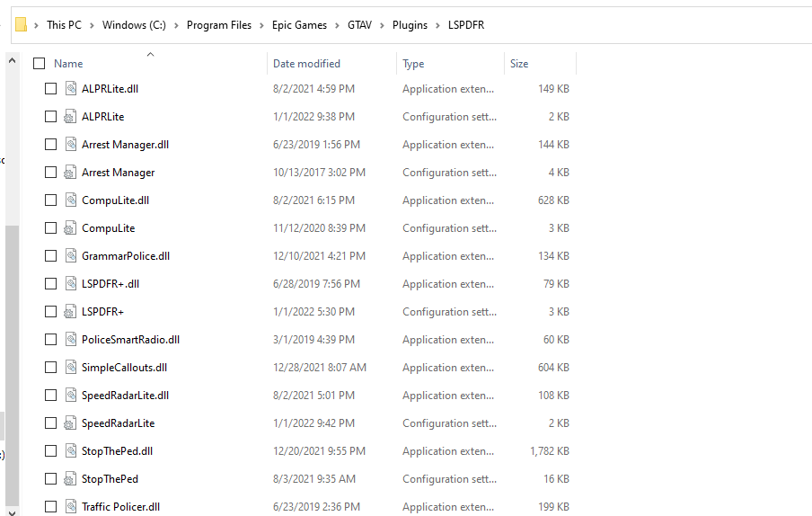Click the SpeedRadarLite.dll file icon
Screen dimensions: 812x516
71,396
